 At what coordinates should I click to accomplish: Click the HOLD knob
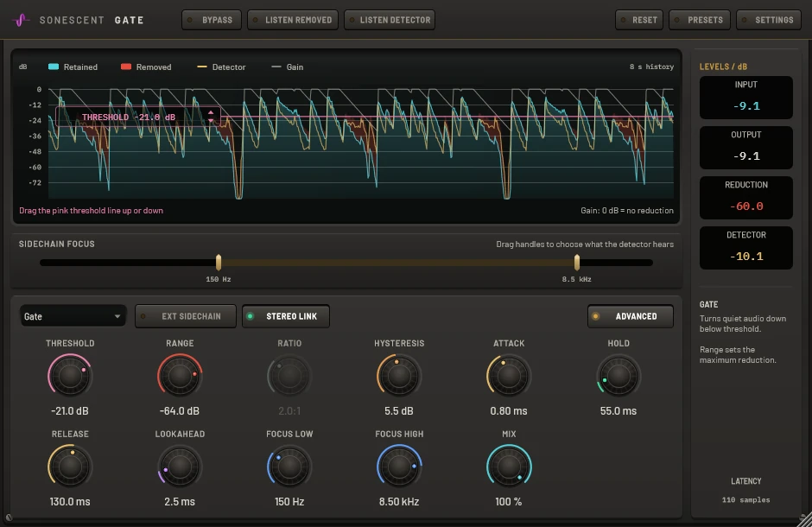[x=619, y=376]
